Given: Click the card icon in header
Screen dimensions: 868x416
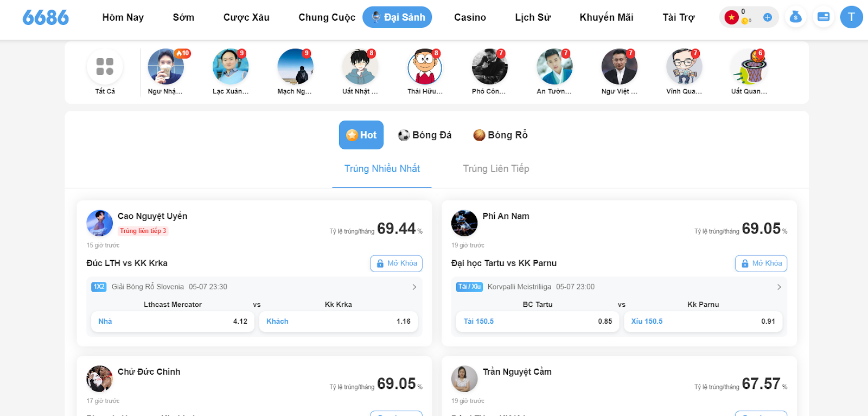Looking at the screenshot, I should pos(823,17).
